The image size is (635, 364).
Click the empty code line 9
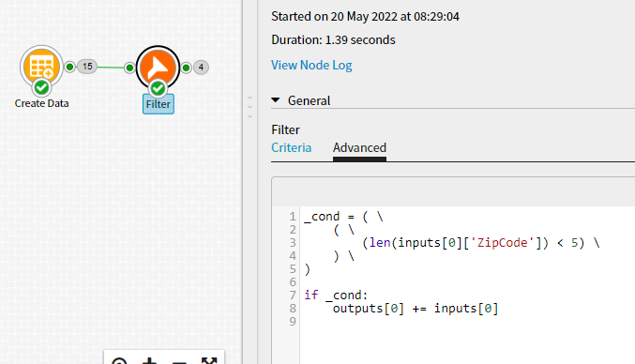467,322
